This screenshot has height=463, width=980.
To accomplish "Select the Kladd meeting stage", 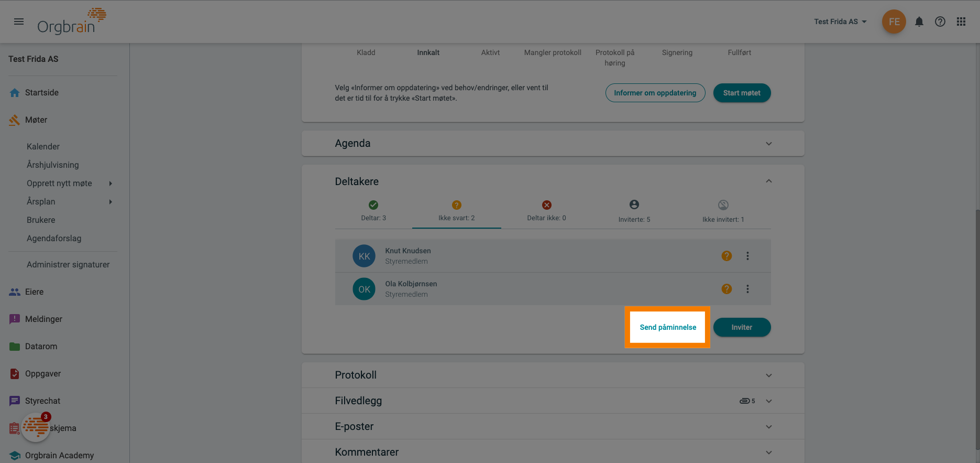I will [366, 52].
